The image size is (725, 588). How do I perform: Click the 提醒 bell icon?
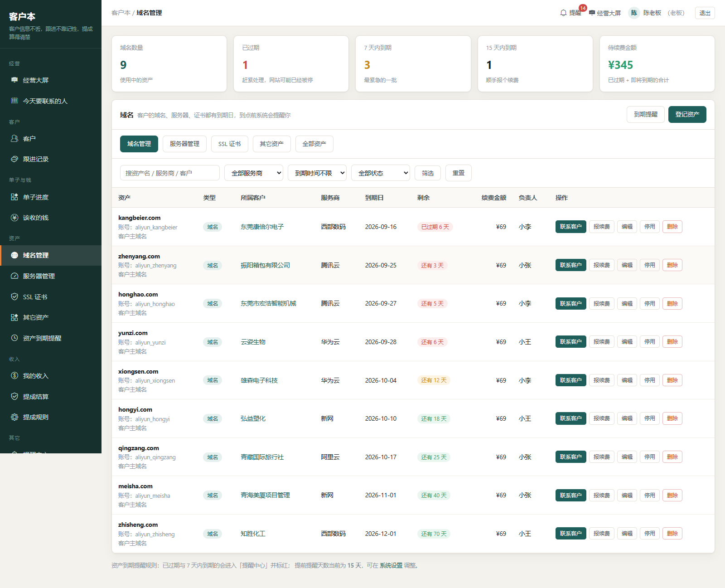point(563,13)
